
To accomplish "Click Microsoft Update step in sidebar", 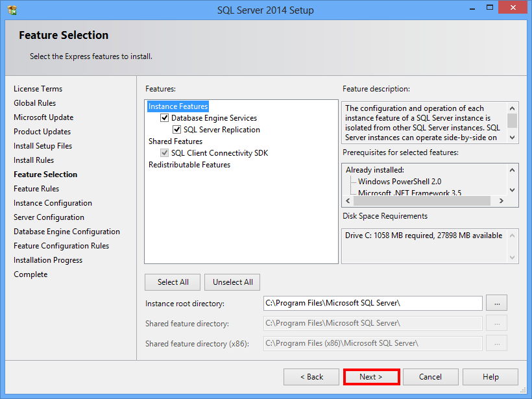I will pos(43,117).
